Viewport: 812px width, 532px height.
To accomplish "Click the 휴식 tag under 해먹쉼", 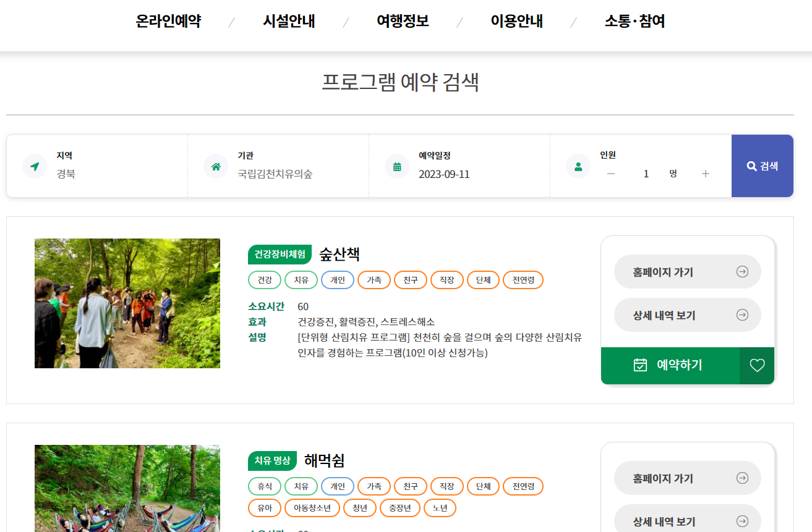I will point(265,486).
